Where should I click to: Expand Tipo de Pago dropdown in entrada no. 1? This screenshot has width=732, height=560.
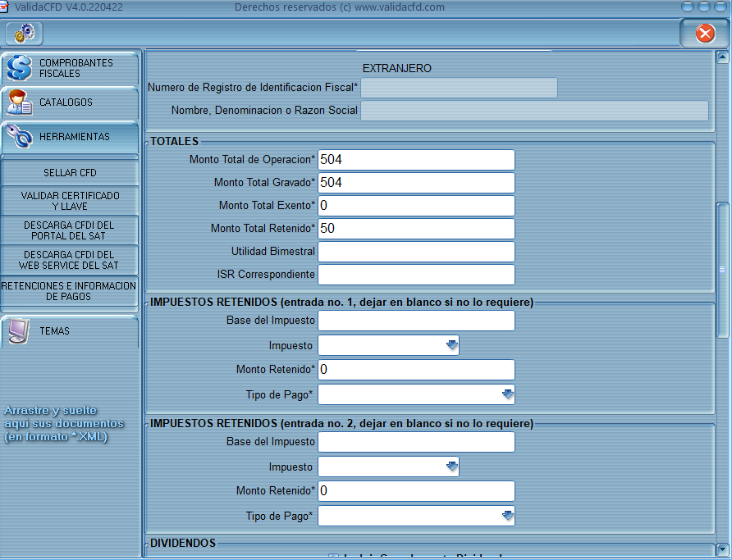pos(507,394)
